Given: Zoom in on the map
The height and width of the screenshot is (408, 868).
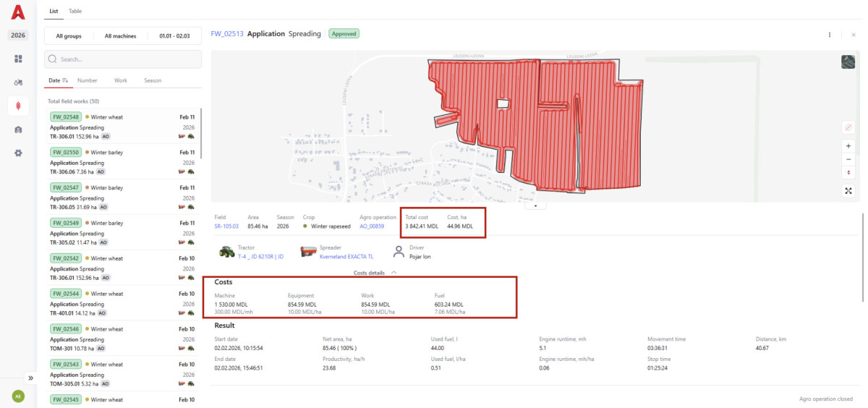Looking at the screenshot, I should point(848,145).
